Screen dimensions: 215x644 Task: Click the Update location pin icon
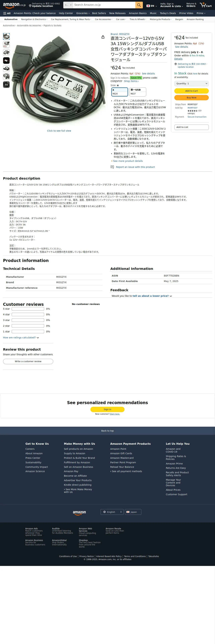30,6
